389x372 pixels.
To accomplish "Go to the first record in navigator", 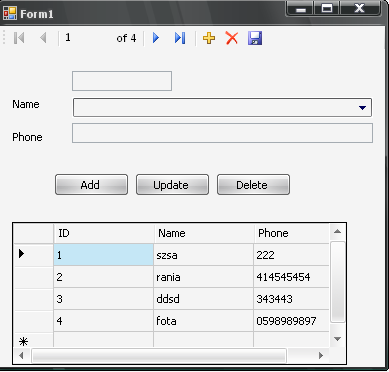I will pos(19,38).
